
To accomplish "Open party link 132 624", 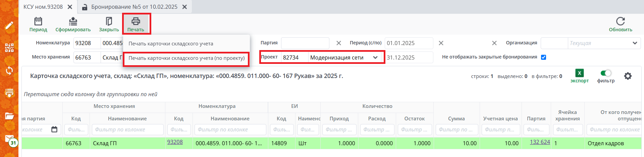I will 540,142.
